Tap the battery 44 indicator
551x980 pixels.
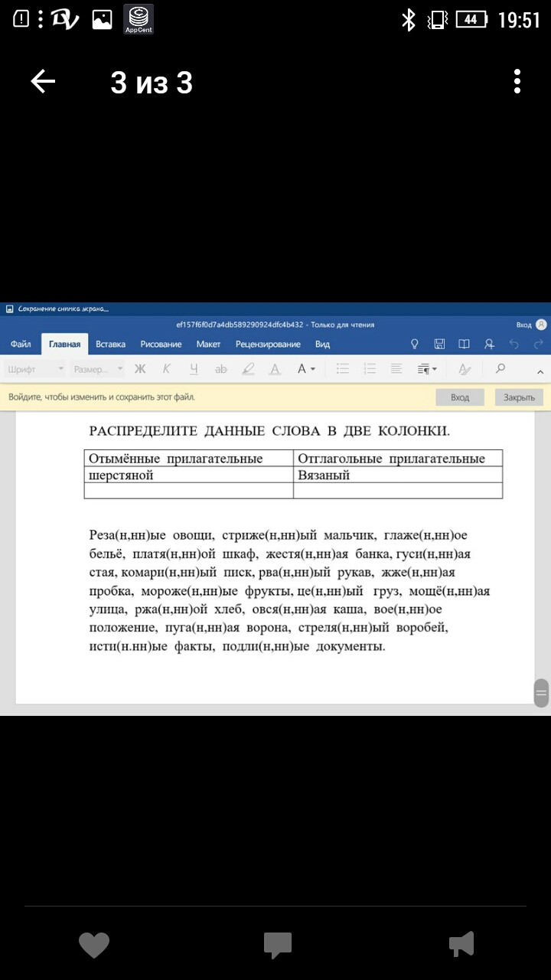point(471,19)
